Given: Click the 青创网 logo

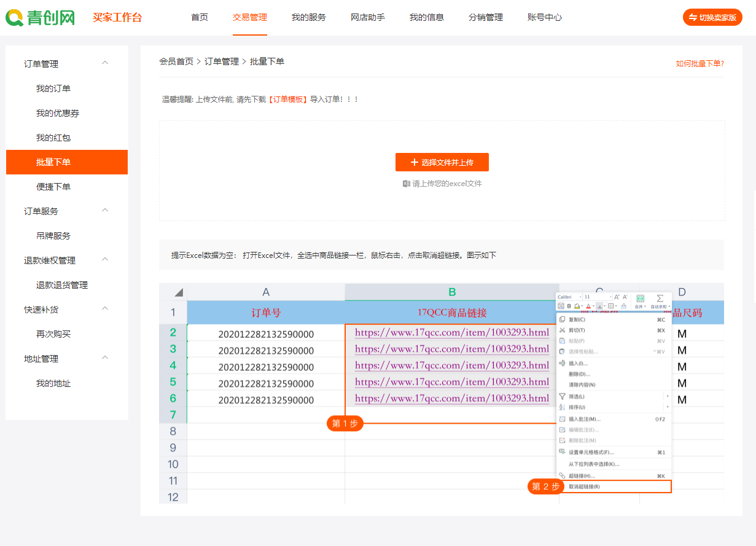Looking at the screenshot, I should point(41,17).
